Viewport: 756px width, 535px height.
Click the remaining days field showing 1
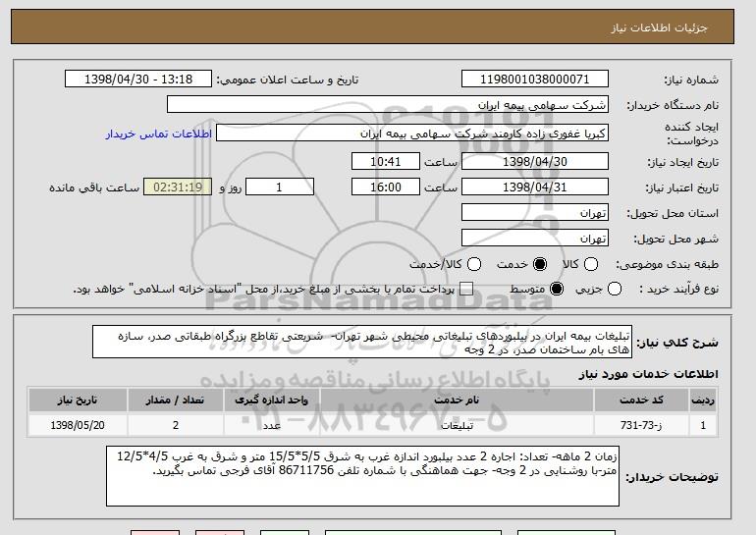(x=280, y=187)
